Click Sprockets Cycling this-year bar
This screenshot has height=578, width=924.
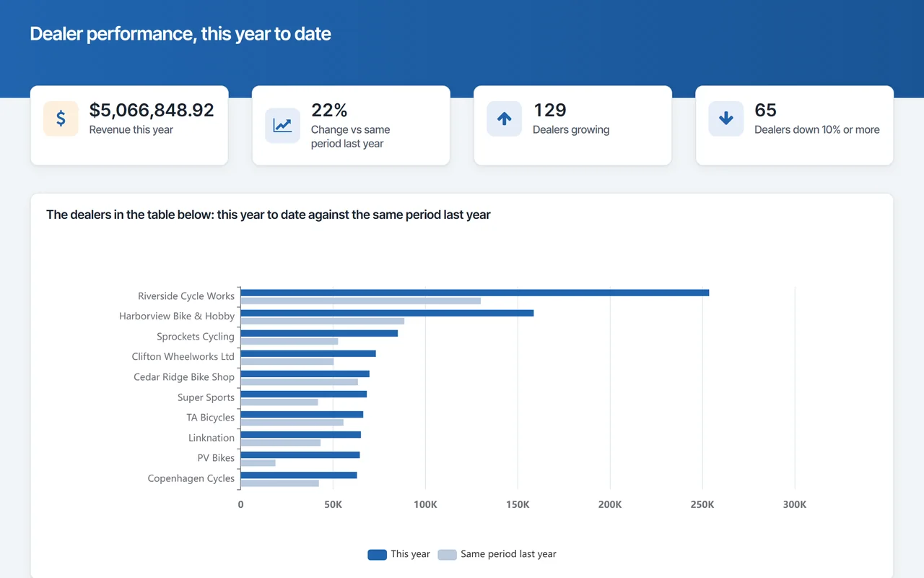click(320, 333)
